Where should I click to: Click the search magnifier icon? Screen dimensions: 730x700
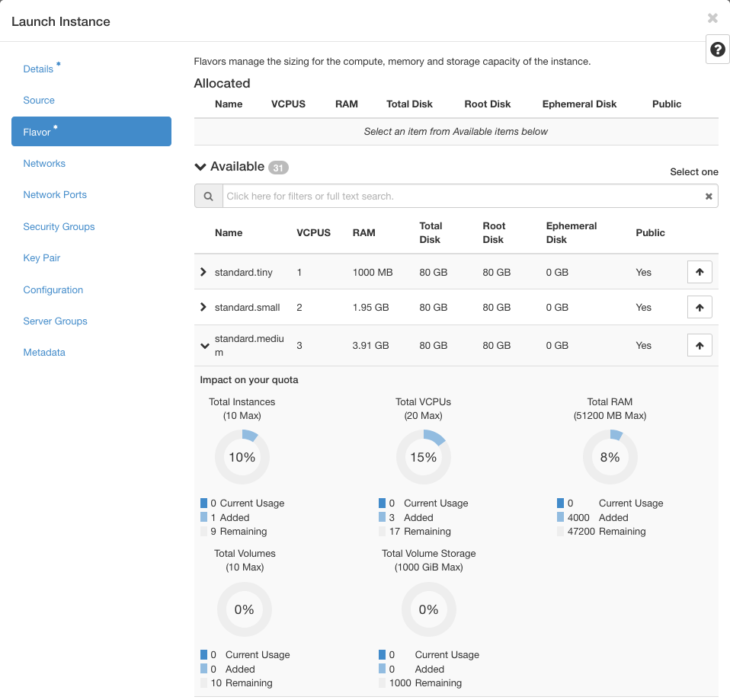208,196
